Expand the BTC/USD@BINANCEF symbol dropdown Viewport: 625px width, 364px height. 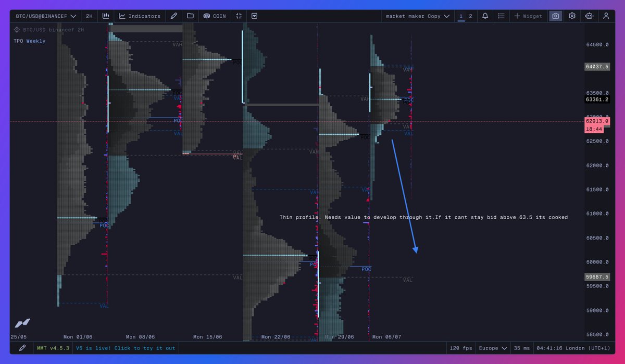46,16
